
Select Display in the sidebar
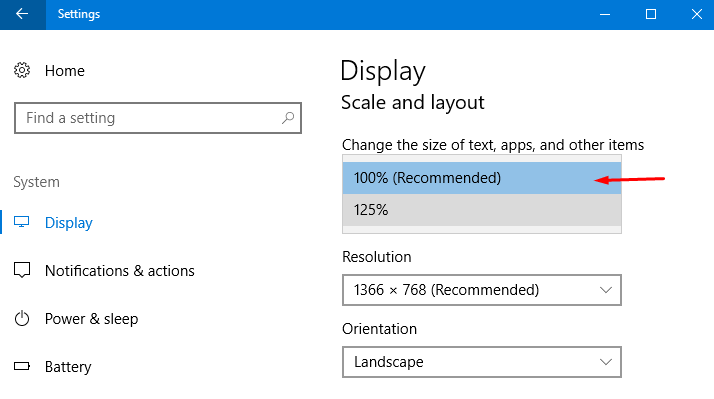click(x=68, y=223)
